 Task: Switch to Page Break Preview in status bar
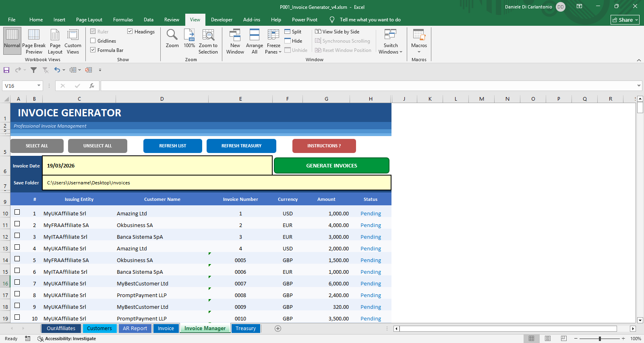pos(564,339)
